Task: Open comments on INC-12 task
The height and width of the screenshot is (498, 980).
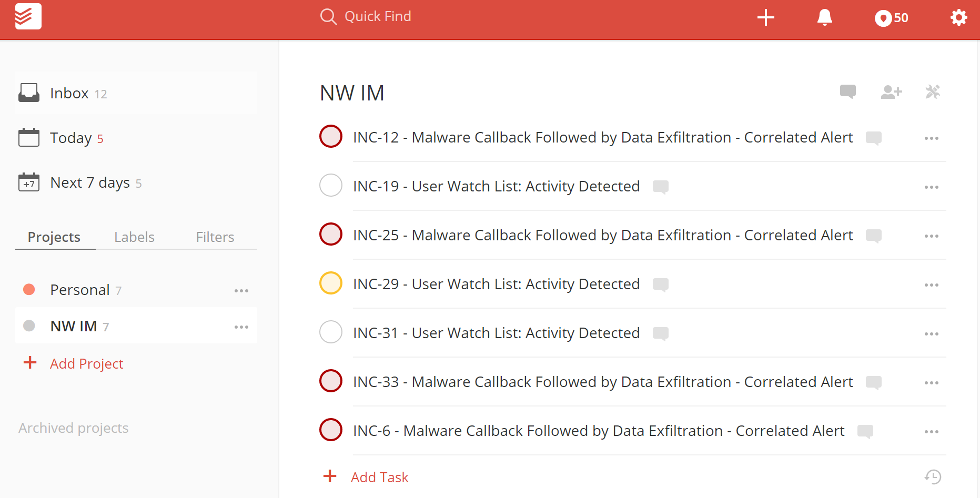Action: [x=873, y=138]
